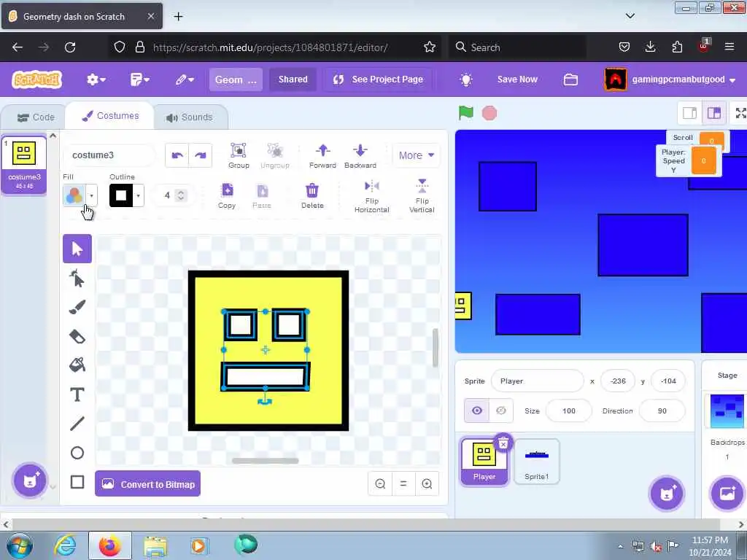
Task: Select the Geometry dash browser tab
Action: pyautogui.click(x=82, y=16)
